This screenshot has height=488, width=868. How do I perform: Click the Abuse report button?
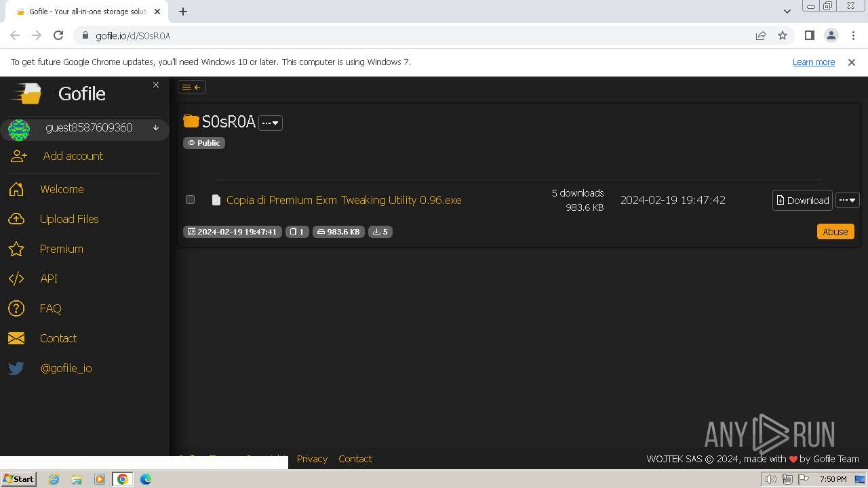click(x=835, y=232)
